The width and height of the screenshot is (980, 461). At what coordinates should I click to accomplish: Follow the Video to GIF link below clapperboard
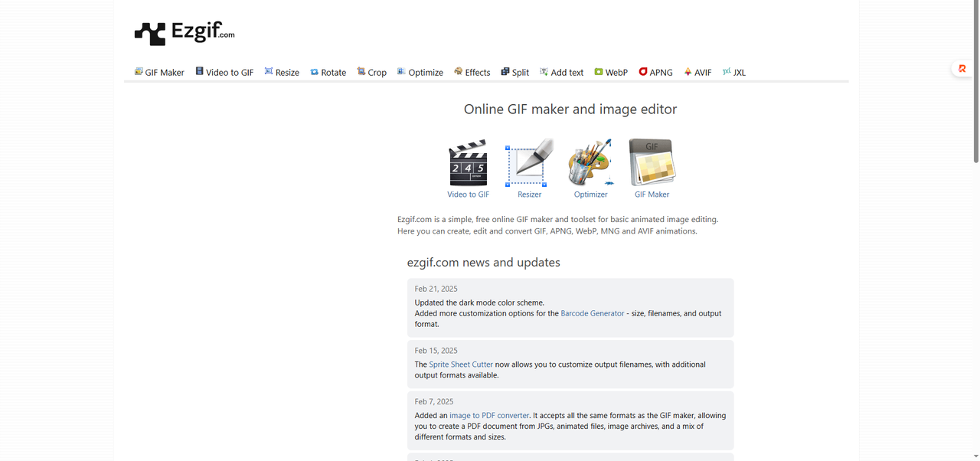468,195
